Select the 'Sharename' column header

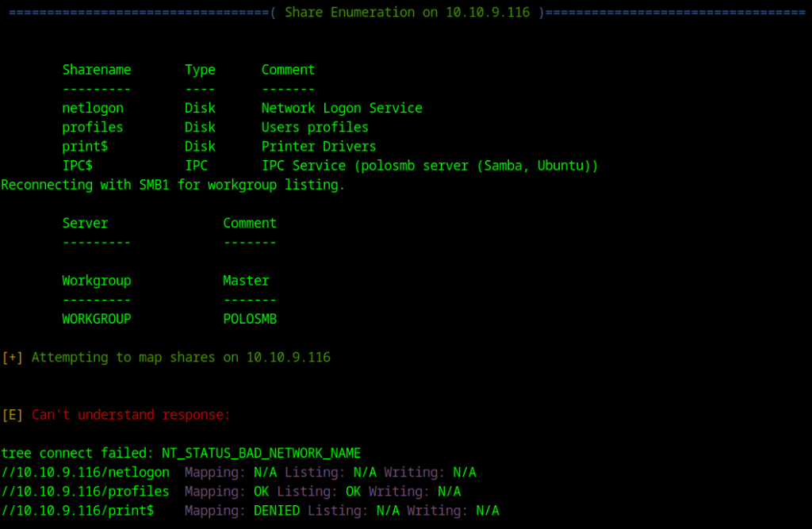[97, 70]
